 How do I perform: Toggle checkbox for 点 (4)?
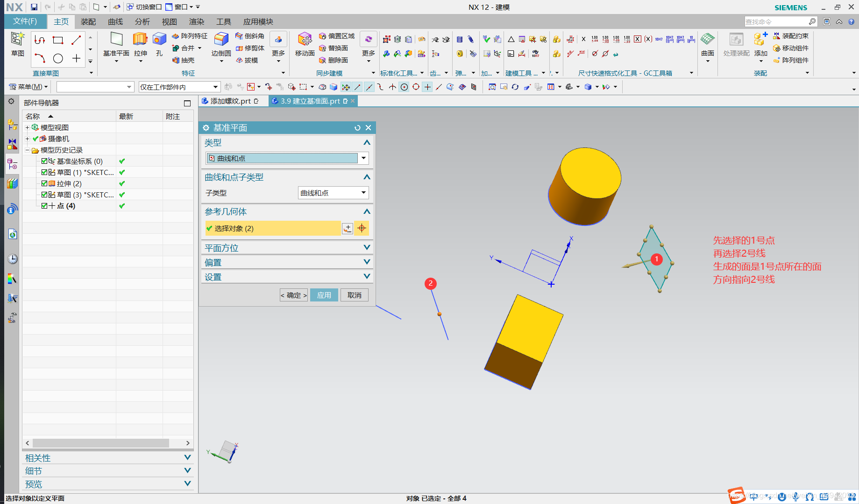pos(44,206)
